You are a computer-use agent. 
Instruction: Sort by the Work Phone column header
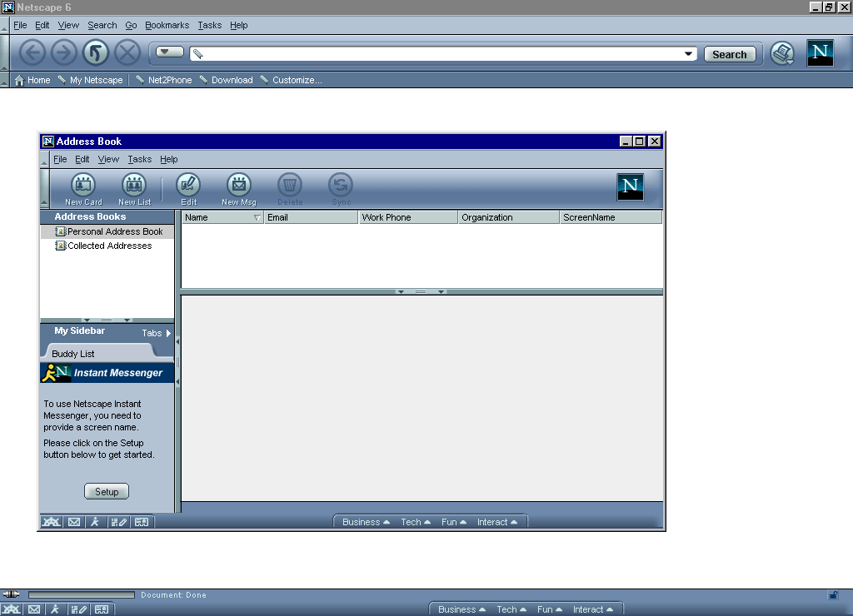[x=408, y=217]
